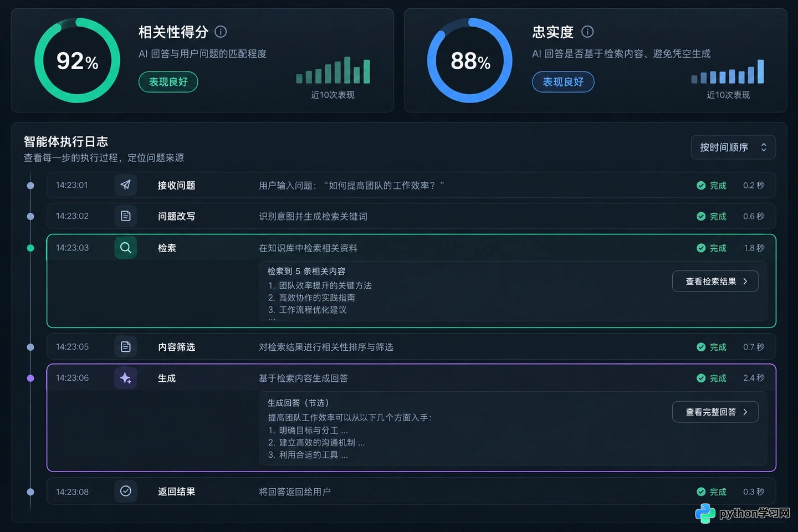The width and height of the screenshot is (798, 532).
Task: Click the blue 表现良好 badge under 忠实度
Action: pos(563,82)
